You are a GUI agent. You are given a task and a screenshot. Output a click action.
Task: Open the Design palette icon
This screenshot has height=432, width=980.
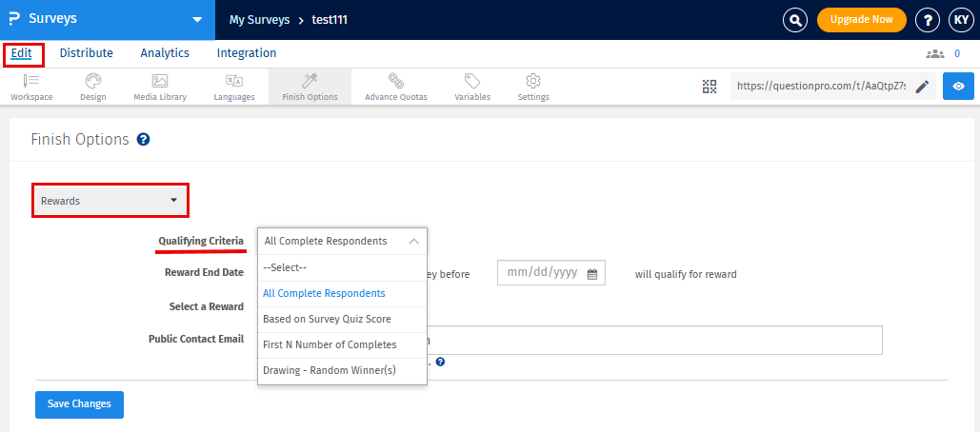92,86
